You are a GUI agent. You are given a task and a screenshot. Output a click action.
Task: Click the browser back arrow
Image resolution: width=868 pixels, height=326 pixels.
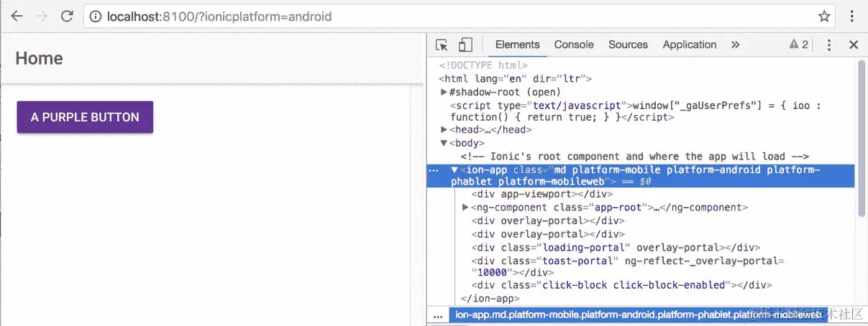pyautogui.click(x=17, y=16)
